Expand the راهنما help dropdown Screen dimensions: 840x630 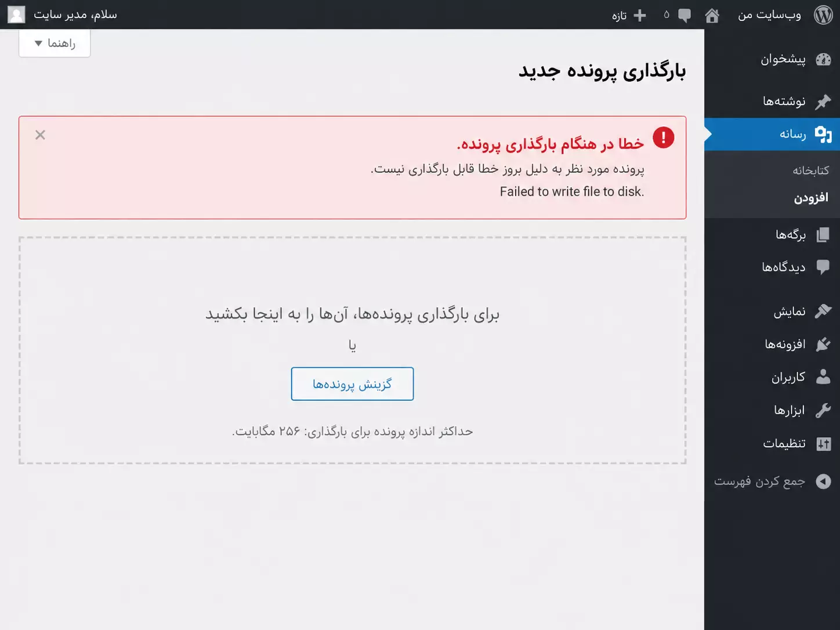55,43
